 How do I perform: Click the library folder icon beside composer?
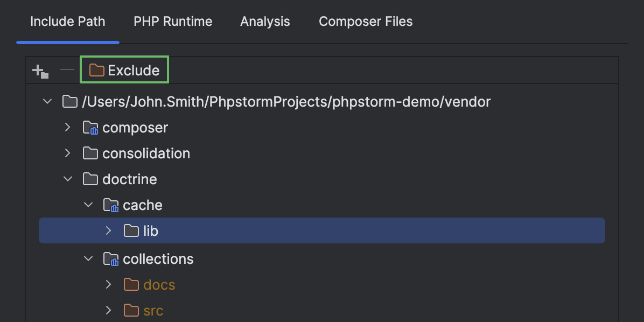coord(90,128)
